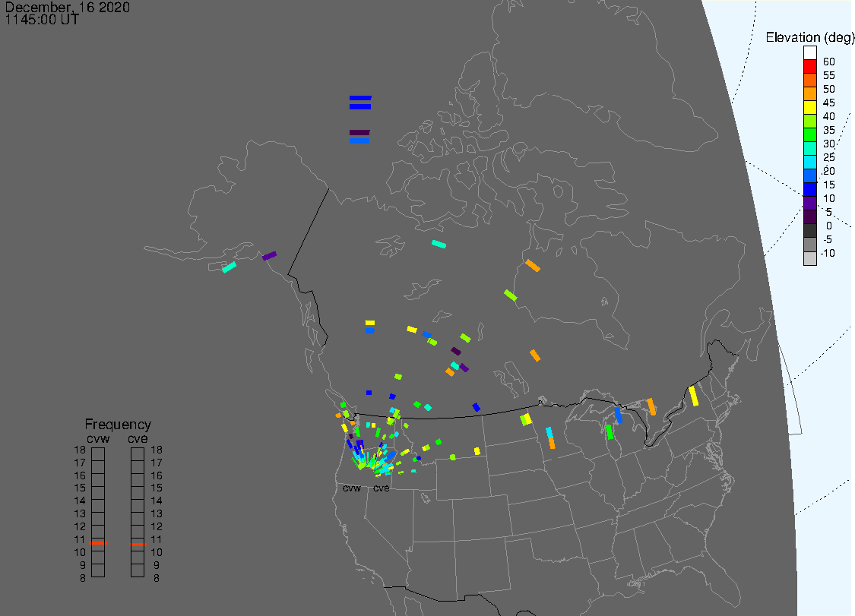The image size is (855, 616).
Task: Click the "December, 16 2020" date text
Action: pyautogui.click(x=67, y=7)
